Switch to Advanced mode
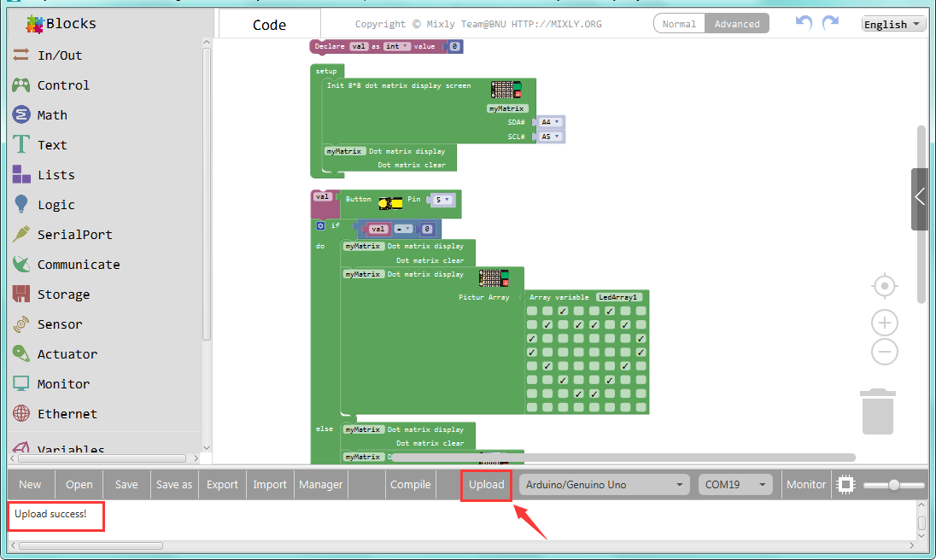The width and height of the screenshot is (936, 560). (737, 24)
